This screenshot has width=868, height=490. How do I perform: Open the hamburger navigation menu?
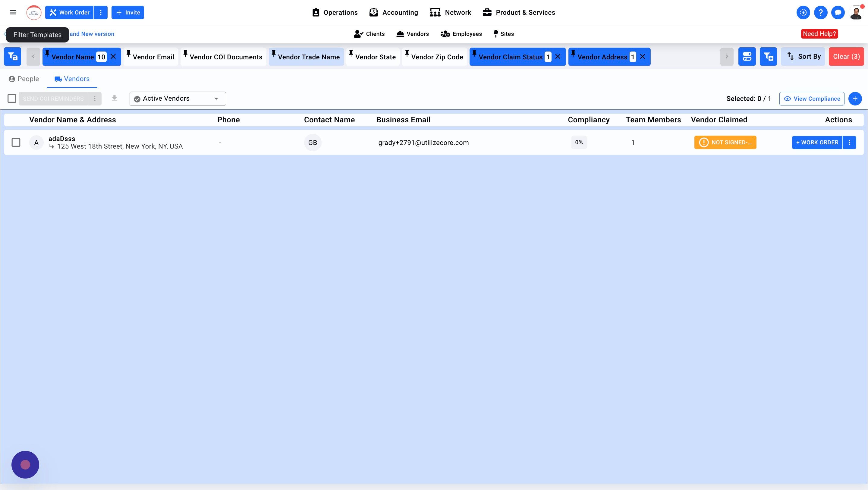tap(13, 12)
